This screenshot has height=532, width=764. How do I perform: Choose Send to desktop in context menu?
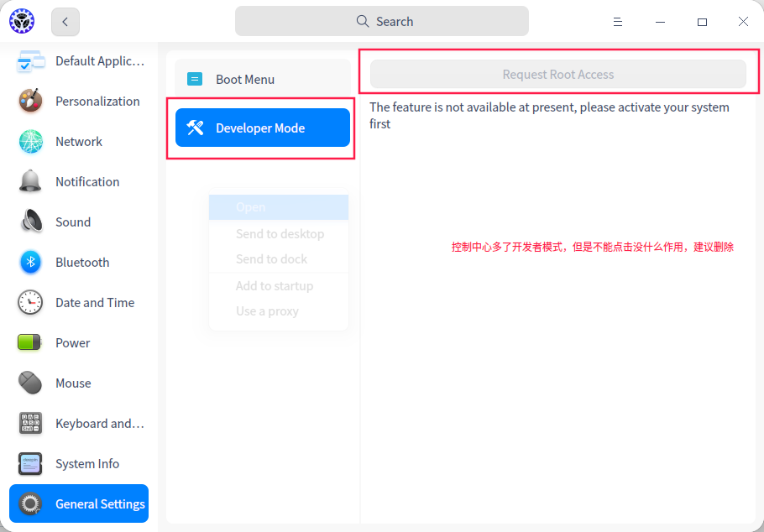point(279,234)
